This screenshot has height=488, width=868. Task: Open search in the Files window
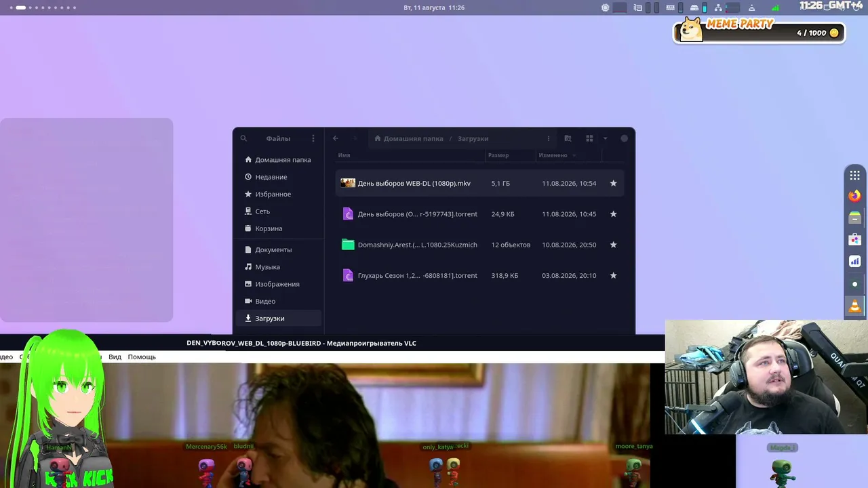click(243, 138)
